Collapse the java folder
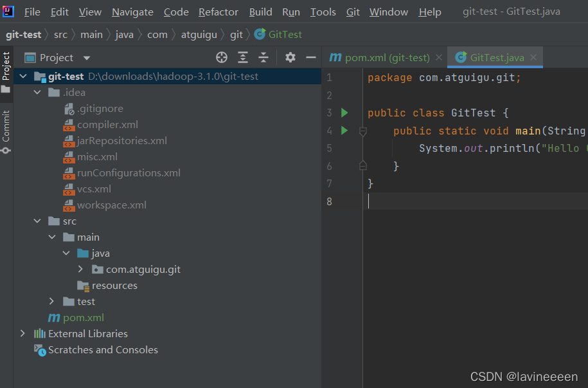This screenshot has height=388, width=588. pyautogui.click(x=66, y=254)
